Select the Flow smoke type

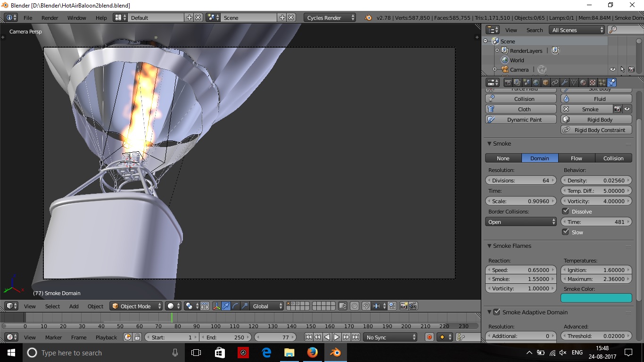coord(577,158)
